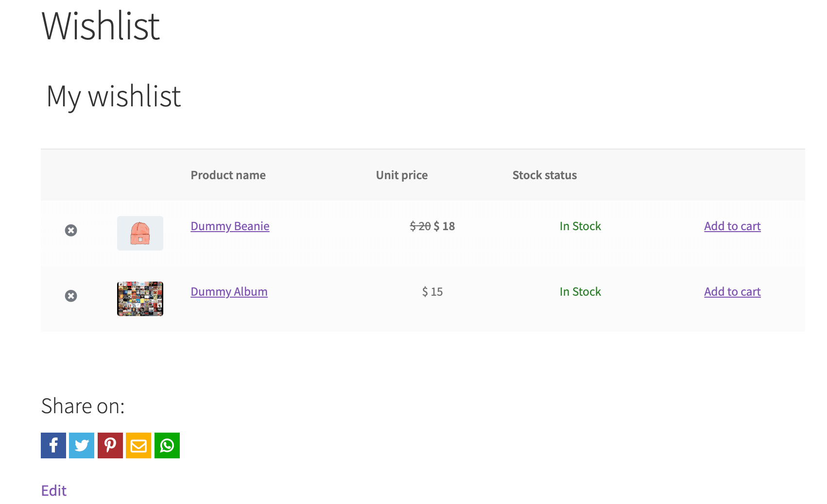Open the Dummy Beanie product page

(230, 226)
